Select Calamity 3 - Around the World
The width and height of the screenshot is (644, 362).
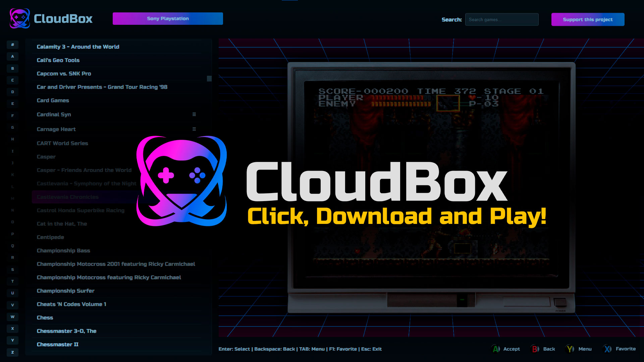pos(117,47)
